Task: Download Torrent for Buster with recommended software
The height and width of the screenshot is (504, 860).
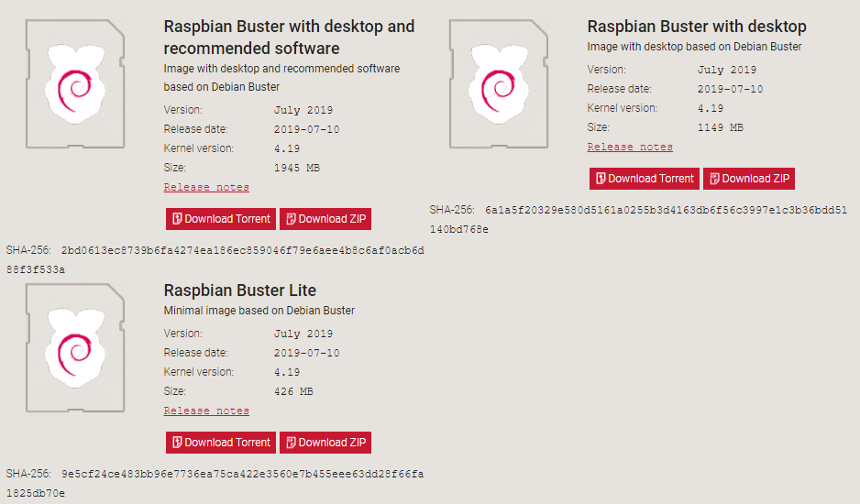Action: click(221, 219)
